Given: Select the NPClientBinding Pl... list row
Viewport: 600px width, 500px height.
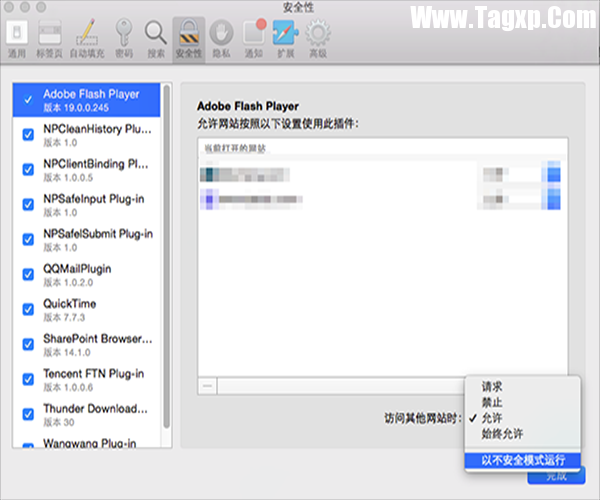Looking at the screenshot, I should [86, 169].
